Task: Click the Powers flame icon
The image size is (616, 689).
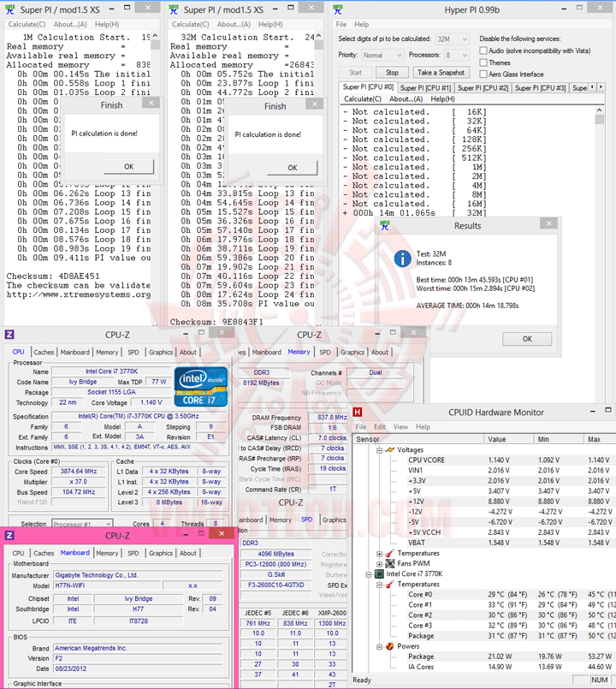Action: 390,646
